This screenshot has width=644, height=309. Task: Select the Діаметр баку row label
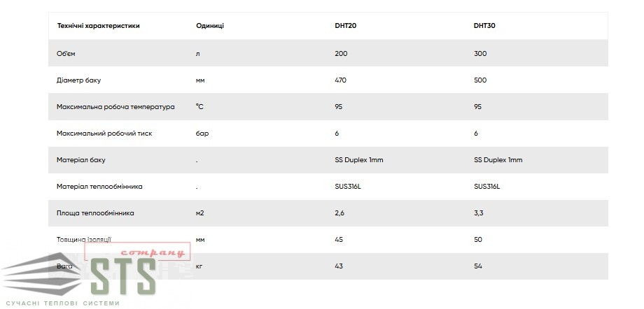click(x=78, y=80)
